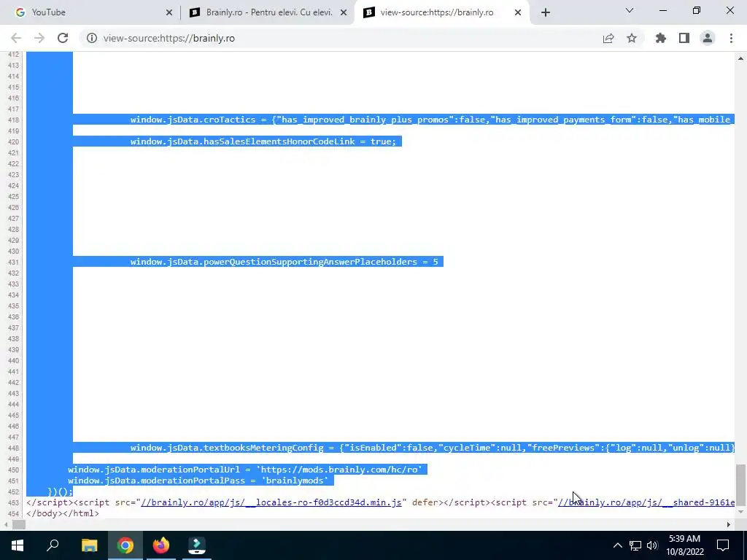The image size is (747, 560).
Task: Toggle the browser side panel
Action: (684, 38)
